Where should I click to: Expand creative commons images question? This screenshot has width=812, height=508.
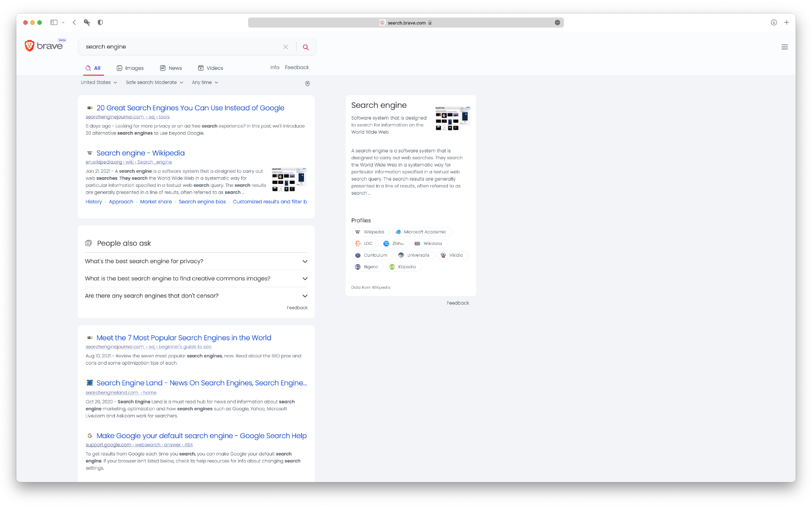tap(196, 278)
